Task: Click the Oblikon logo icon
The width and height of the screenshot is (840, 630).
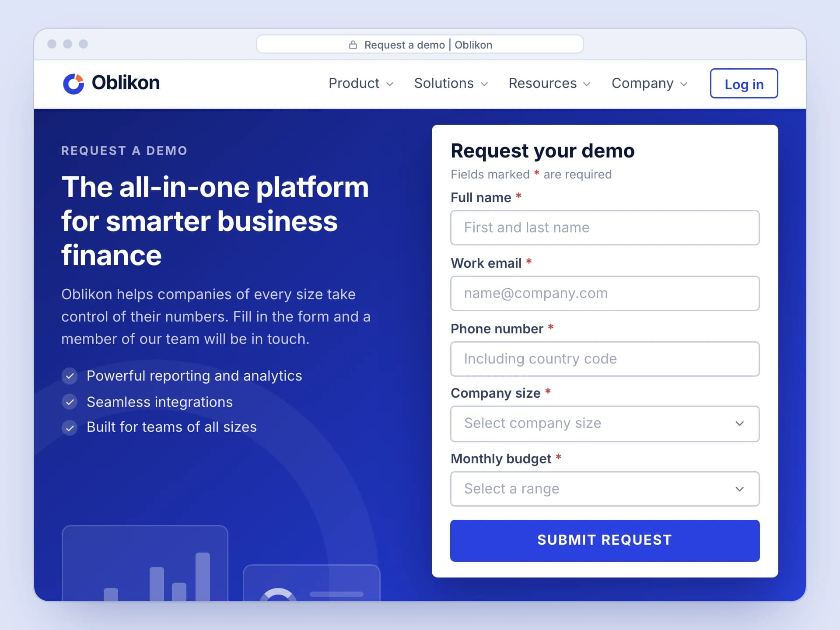Action: (x=73, y=84)
